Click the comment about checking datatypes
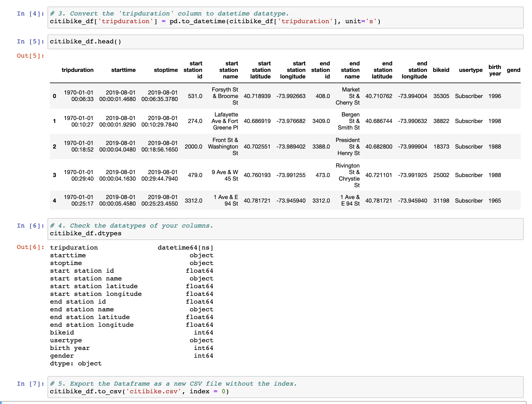Viewport: 532px width, 404px height. click(132, 225)
